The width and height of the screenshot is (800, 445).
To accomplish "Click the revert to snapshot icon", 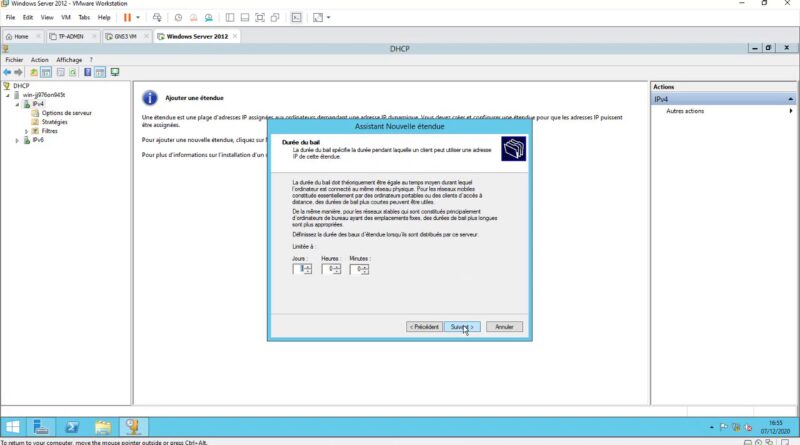I will [193, 17].
